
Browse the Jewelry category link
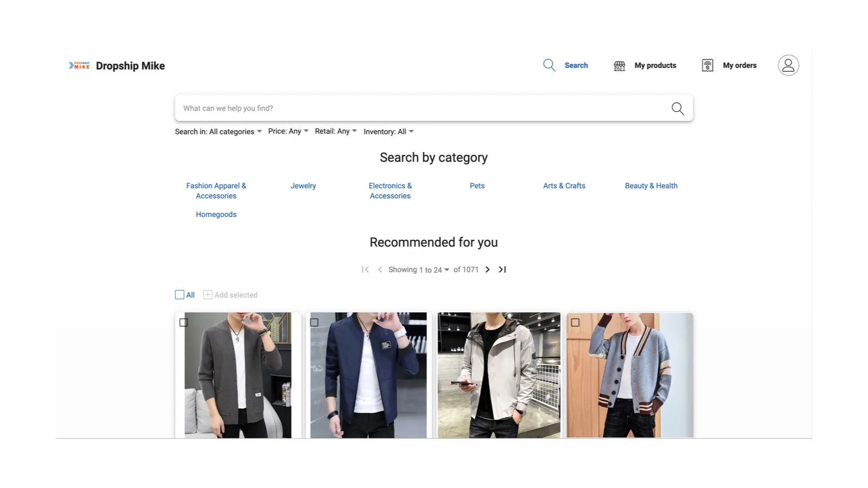(x=303, y=186)
